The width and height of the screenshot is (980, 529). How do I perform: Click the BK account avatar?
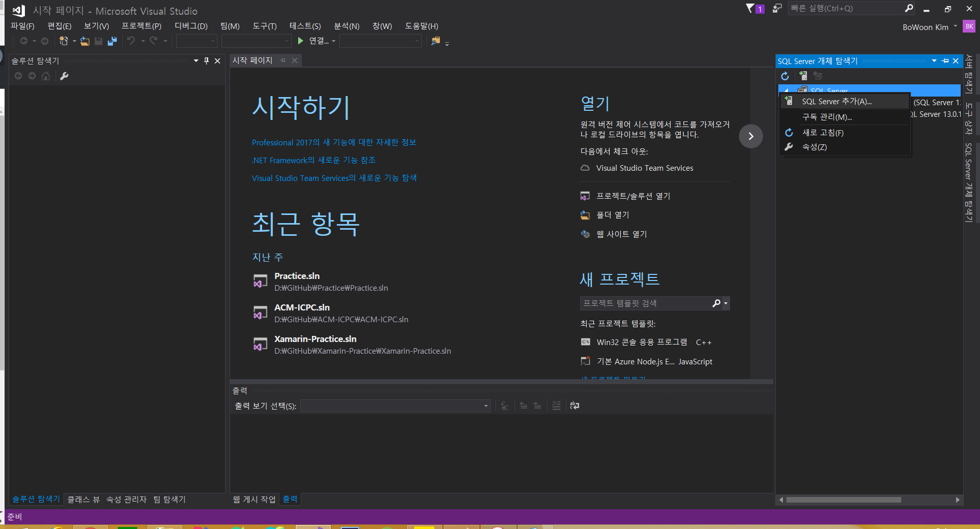(x=969, y=26)
